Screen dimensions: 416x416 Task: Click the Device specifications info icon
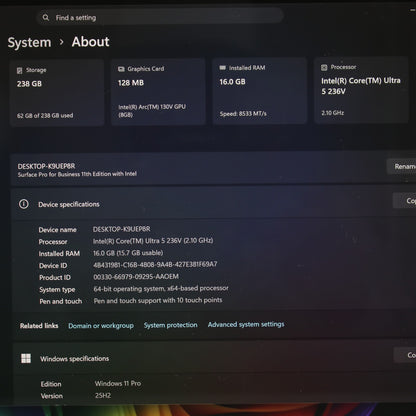24,204
